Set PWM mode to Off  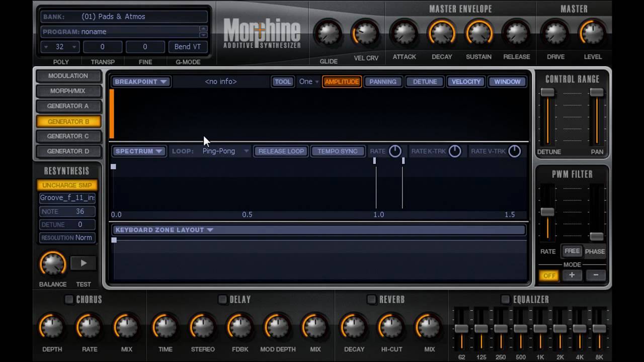click(x=549, y=276)
